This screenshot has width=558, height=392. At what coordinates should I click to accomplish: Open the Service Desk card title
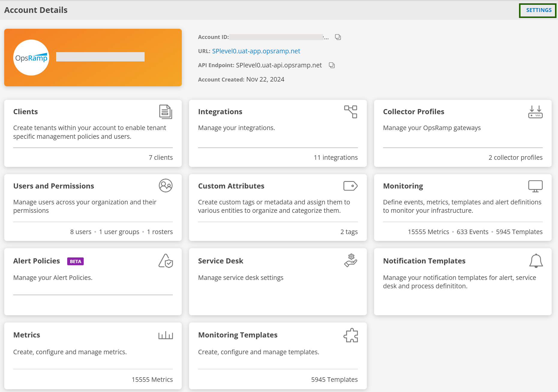tap(220, 261)
